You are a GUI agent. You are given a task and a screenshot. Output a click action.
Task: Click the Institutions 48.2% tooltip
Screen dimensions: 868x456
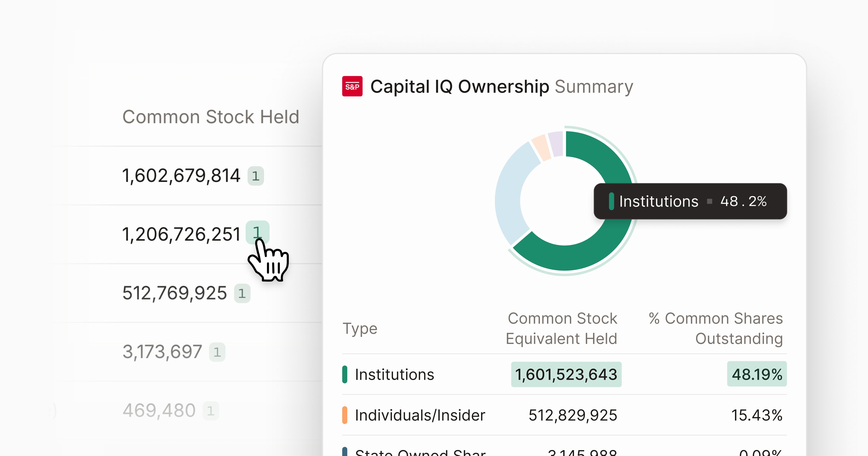tap(690, 201)
